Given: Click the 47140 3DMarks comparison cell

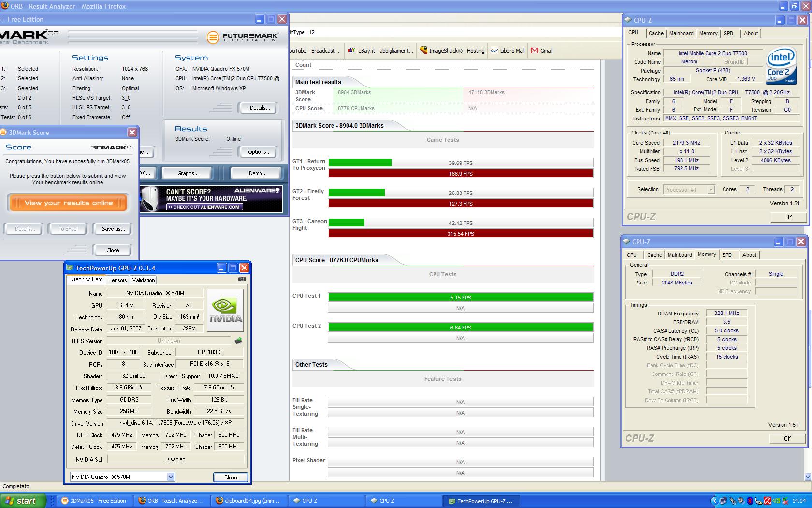Looking at the screenshot, I should tap(528, 95).
